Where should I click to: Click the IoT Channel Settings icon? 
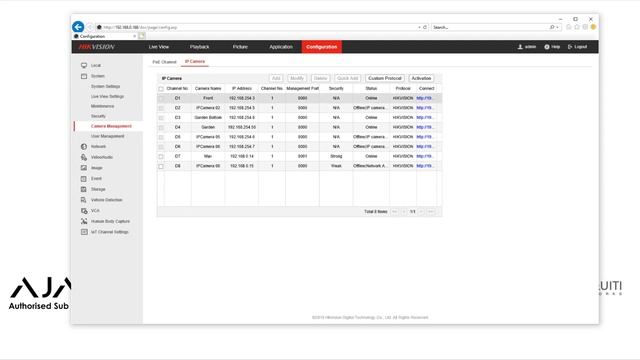(x=84, y=232)
